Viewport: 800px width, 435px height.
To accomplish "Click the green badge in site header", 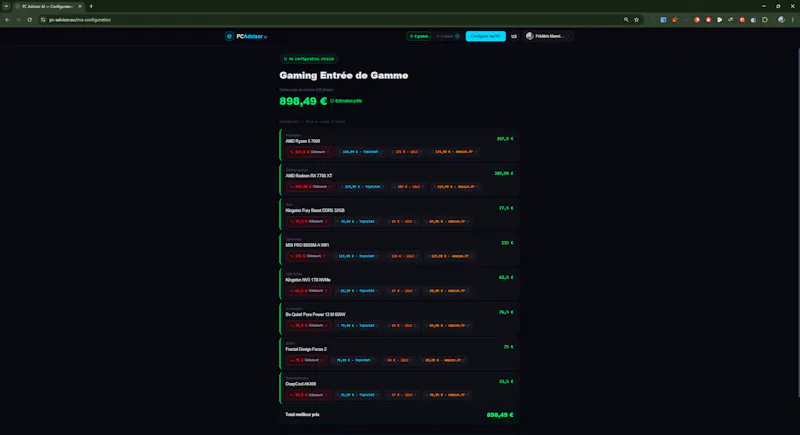I will [418, 36].
